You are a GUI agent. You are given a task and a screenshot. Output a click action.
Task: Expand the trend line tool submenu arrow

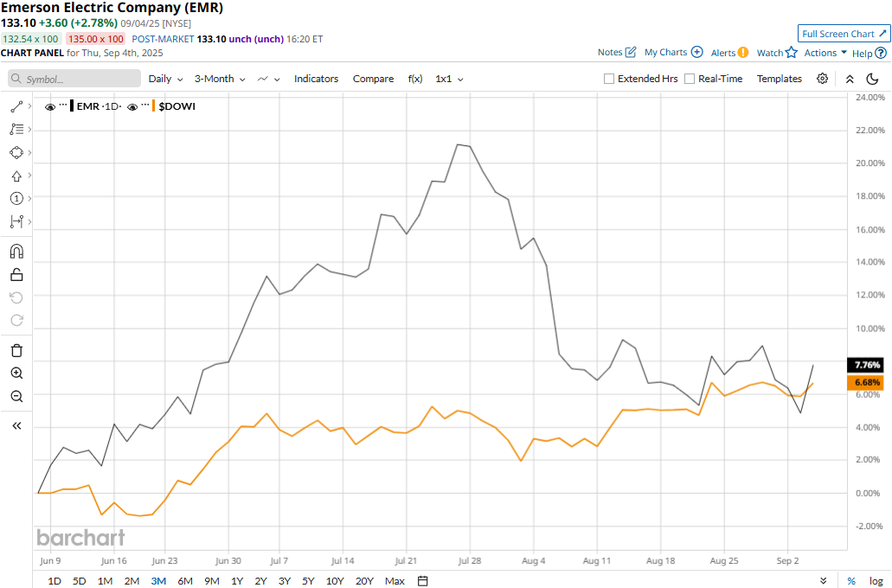29,106
